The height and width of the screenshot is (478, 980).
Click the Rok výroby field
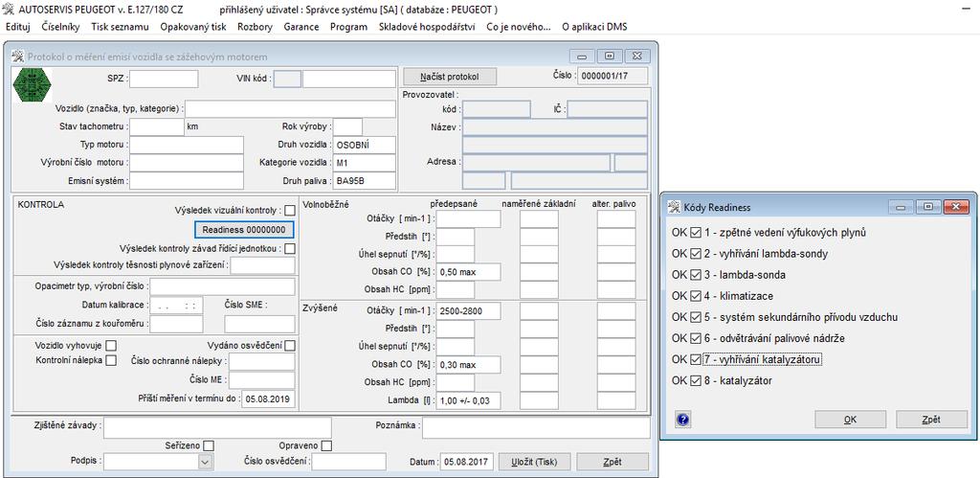point(347,126)
